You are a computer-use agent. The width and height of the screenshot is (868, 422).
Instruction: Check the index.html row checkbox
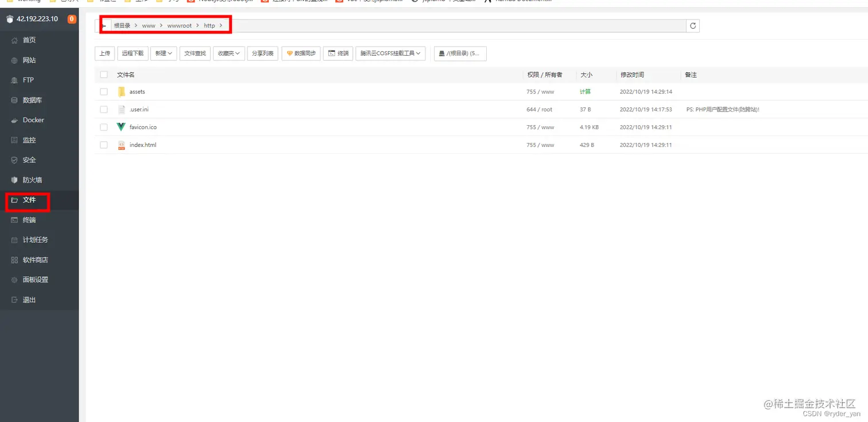coord(104,145)
